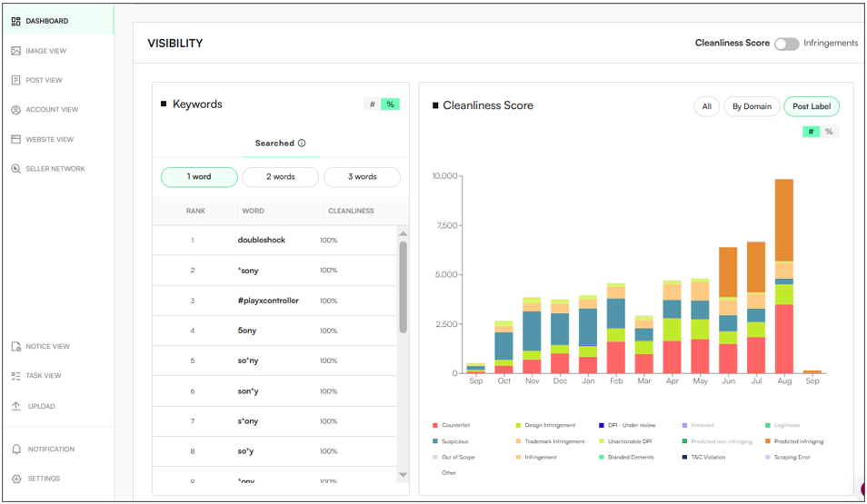Select the 3 words keyword tab
867x504 pixels.
click(x=362, y=177)
